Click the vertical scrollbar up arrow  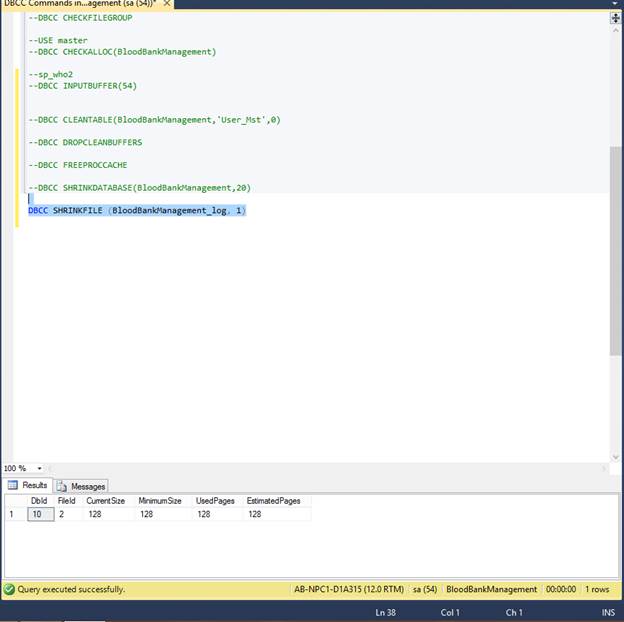pos(616,30)
